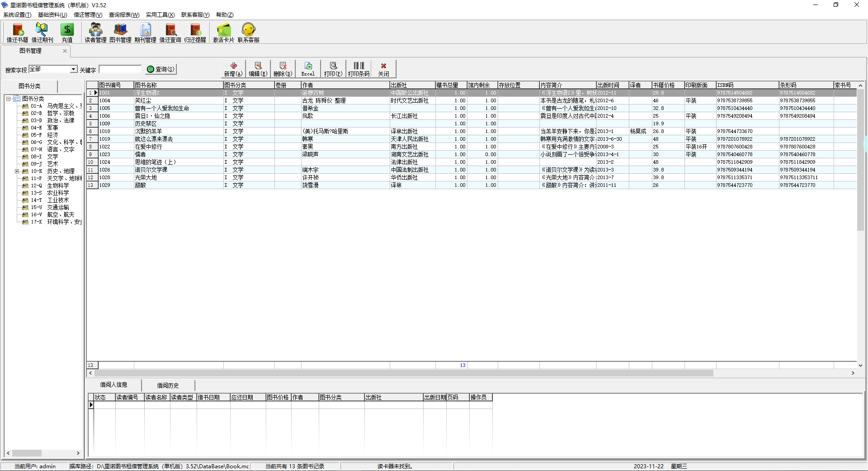Click the 打印条码 print barcode button

pos(359,69)
